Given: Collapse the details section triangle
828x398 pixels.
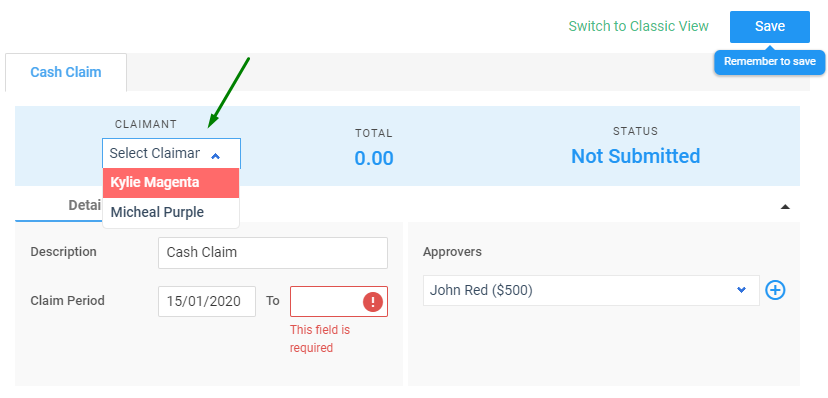Looking at the screenshot, I should [785, 207].
